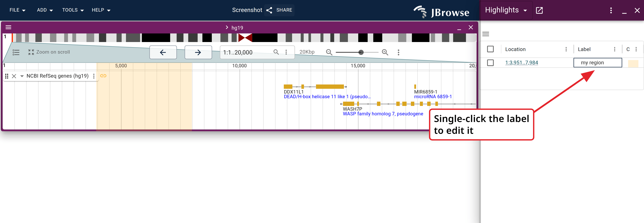Open the hg19 view hamburger menu
The width and height of the screenshot is (644, 223).
(x=9, y=27)
